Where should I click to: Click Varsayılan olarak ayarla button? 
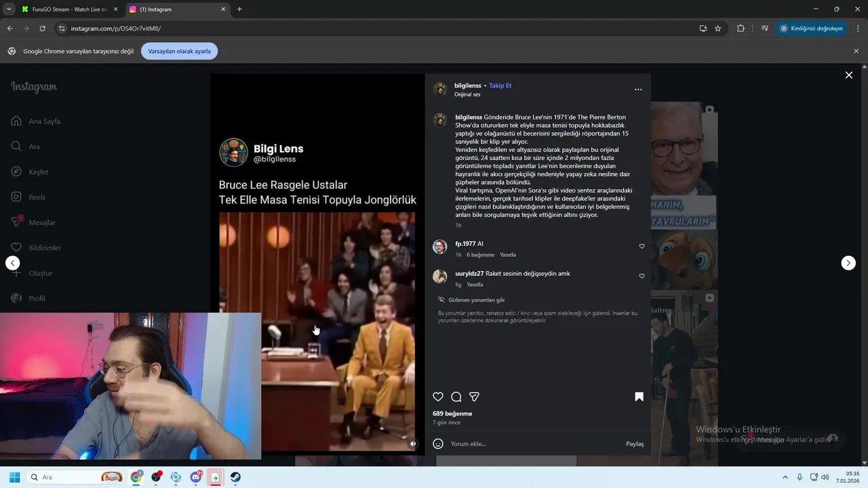(180, 51)
